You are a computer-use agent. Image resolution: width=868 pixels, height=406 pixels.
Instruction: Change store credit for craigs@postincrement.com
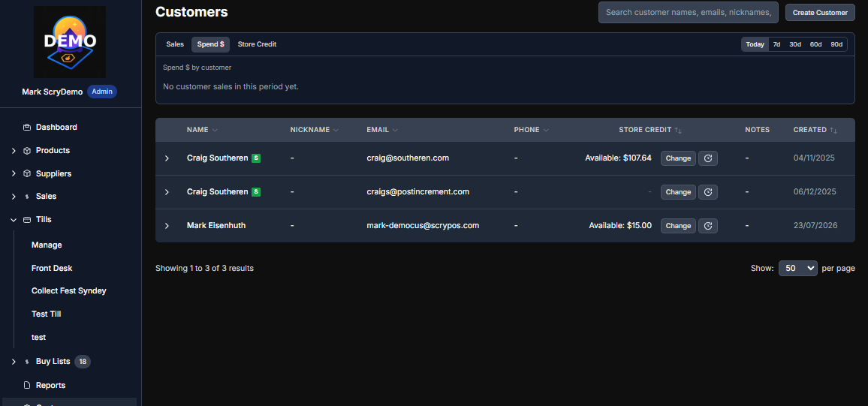coord(678,192)
